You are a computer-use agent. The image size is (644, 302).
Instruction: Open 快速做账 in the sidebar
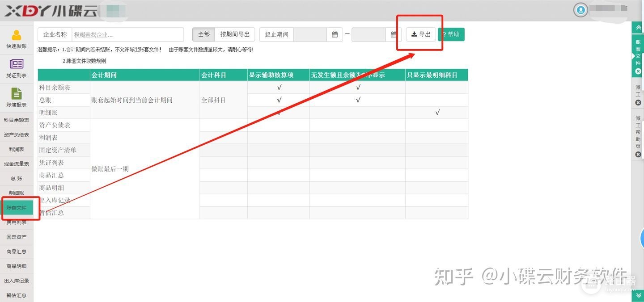(x=17, y=39)
